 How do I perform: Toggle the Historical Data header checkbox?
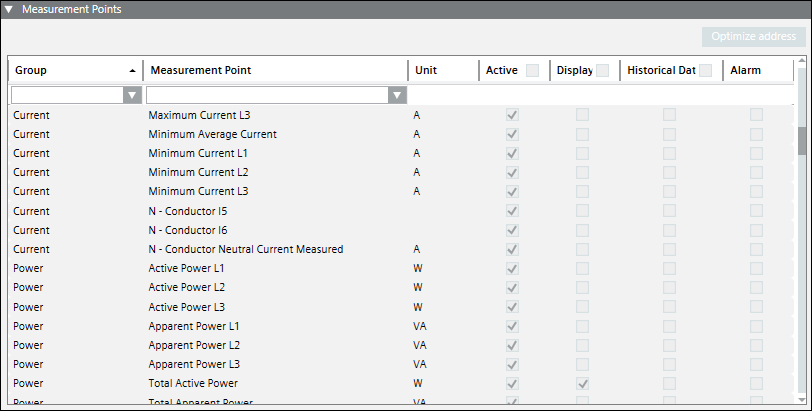[x=706, y=70]
